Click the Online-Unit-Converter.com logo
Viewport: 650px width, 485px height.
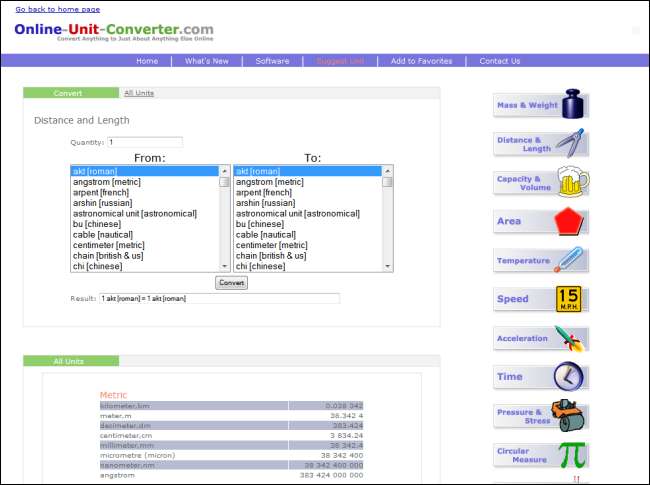(114, 32)
